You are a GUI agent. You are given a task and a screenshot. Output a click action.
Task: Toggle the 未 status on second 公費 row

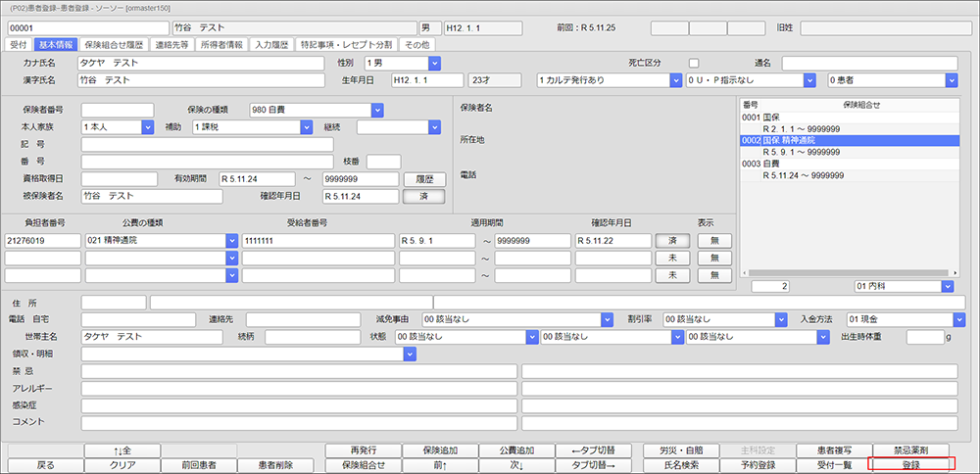click(672, 258)
